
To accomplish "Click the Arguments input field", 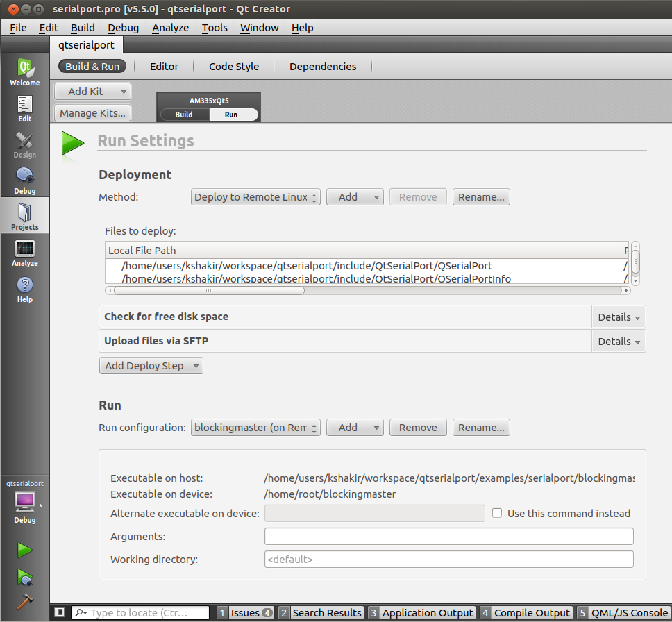I will tap(448, 536).
